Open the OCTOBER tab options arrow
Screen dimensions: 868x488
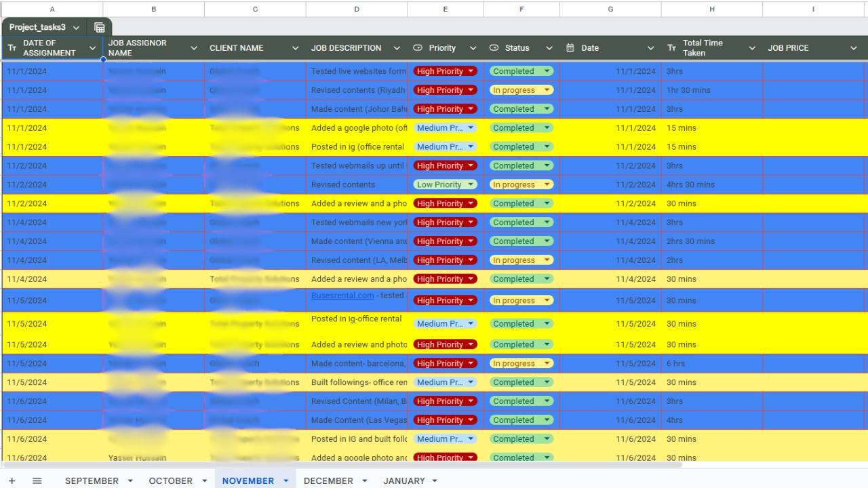click(x=204, y=481)
